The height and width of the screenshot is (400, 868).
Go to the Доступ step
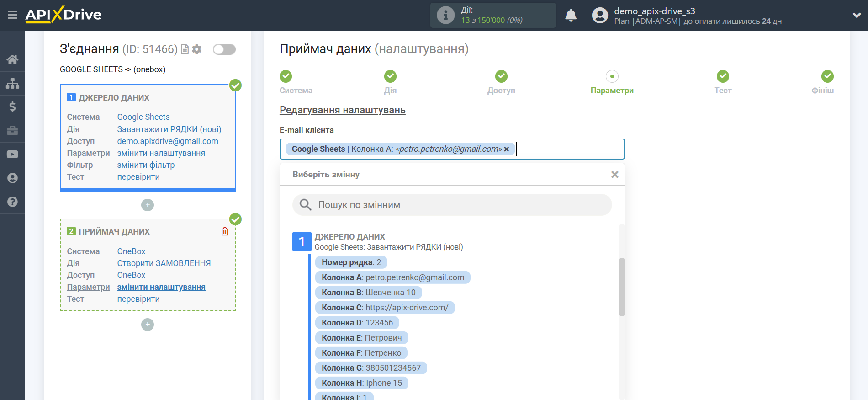[x=501, y=76]
